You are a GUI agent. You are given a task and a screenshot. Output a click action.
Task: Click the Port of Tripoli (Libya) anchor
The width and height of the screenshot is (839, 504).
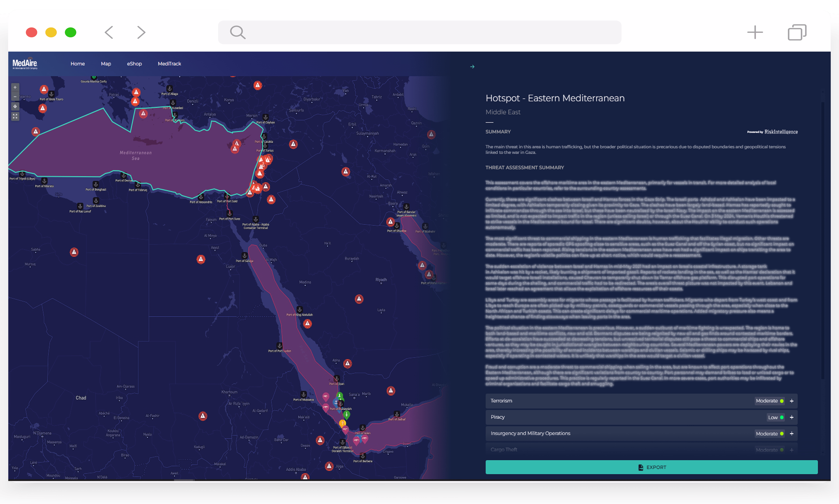pos(22,174)
